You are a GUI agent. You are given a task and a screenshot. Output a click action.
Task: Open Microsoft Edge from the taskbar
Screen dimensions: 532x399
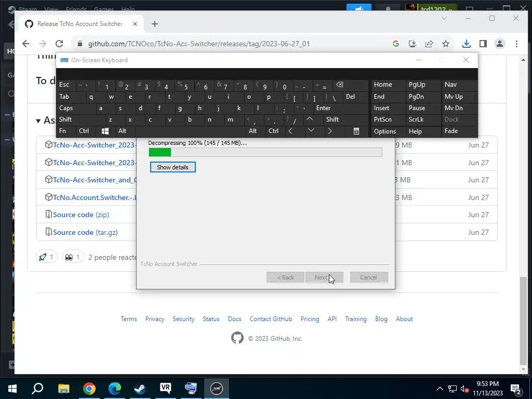click(115, 389)
